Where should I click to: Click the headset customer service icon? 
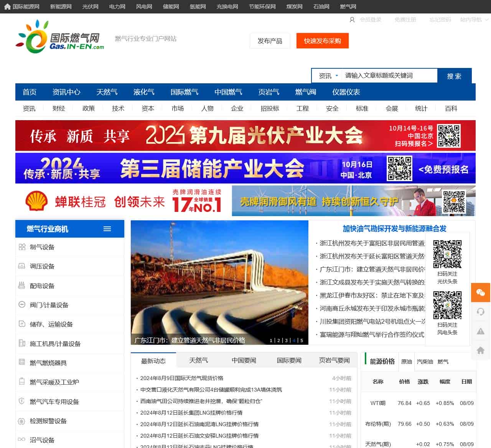[x=481, y=312]
